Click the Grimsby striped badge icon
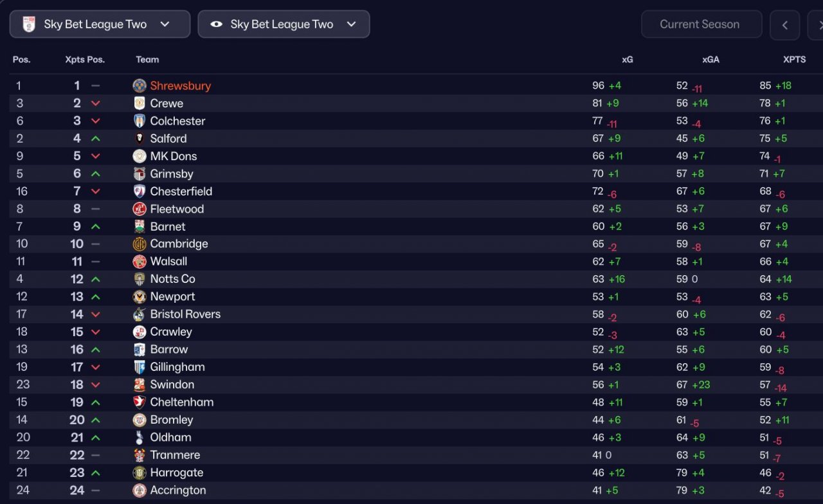Image resolution: width=823 pixels, height=504 pixels. [140, 174]
